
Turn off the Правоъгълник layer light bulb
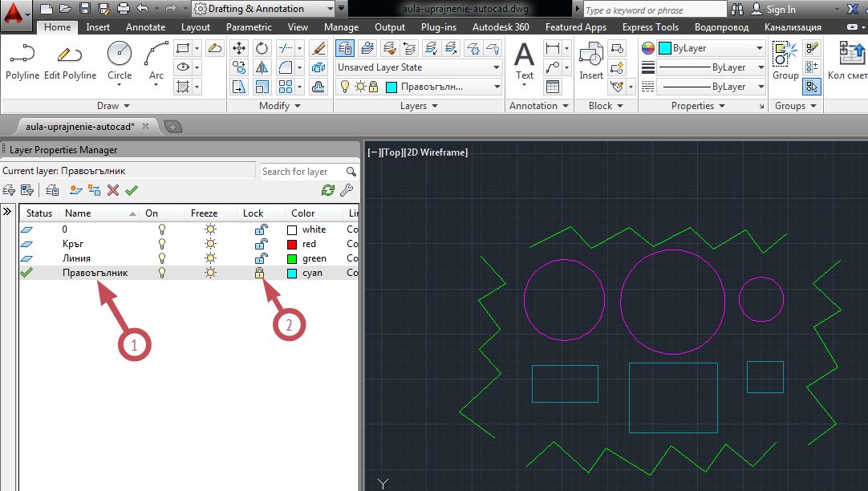pyautogui.click(x=161, y=272)
